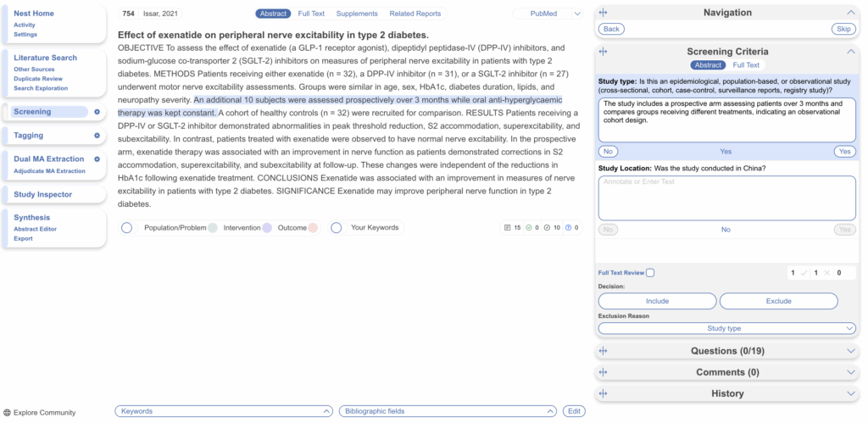The image size is (868, 423).
Task: Click the History panel move icon
Action: pyautogui.click(x=604, y=393)
